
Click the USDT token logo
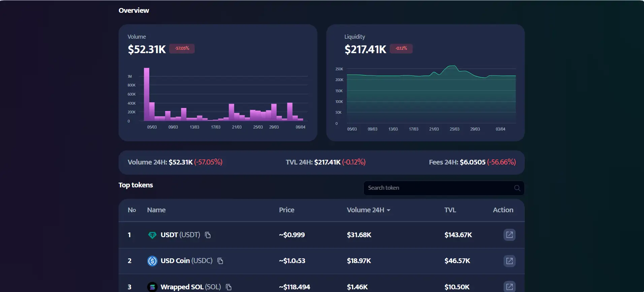[x=152, y=235]
